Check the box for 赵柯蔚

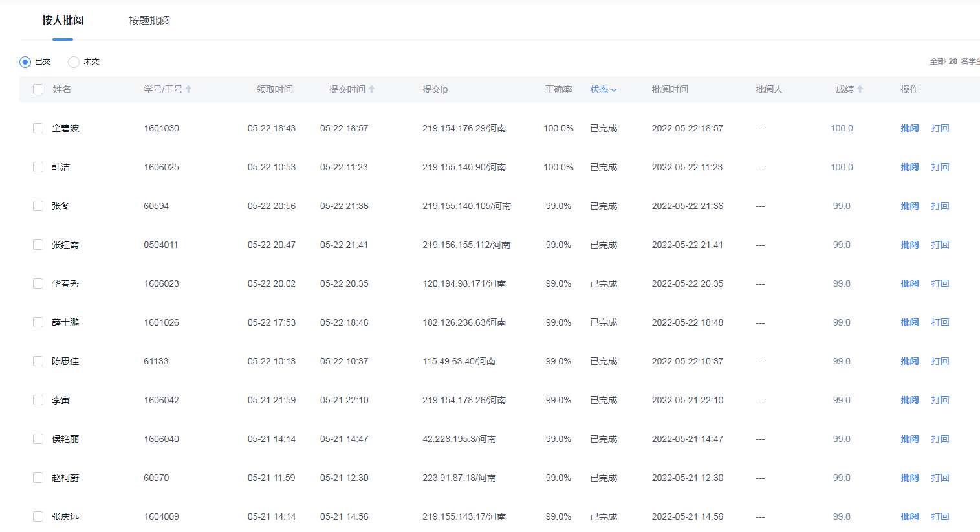coord(38,478)
